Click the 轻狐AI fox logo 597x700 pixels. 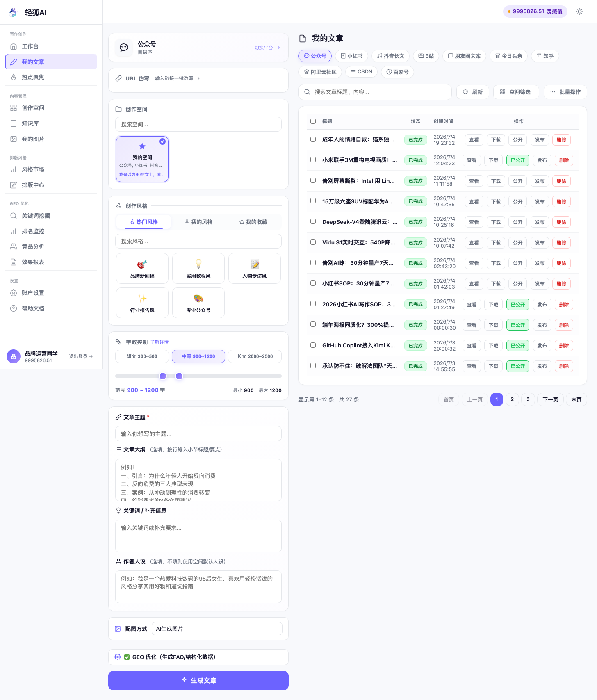click(x=13, y=12)
